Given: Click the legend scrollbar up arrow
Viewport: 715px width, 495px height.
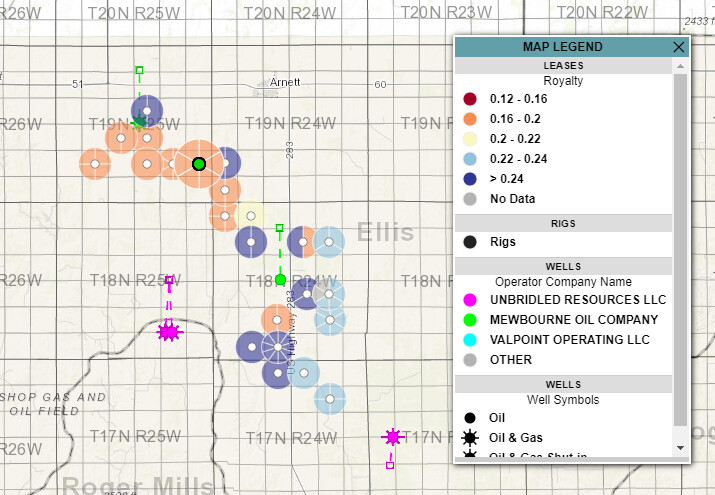Looking at the screenshot, I should coord(680,66).
